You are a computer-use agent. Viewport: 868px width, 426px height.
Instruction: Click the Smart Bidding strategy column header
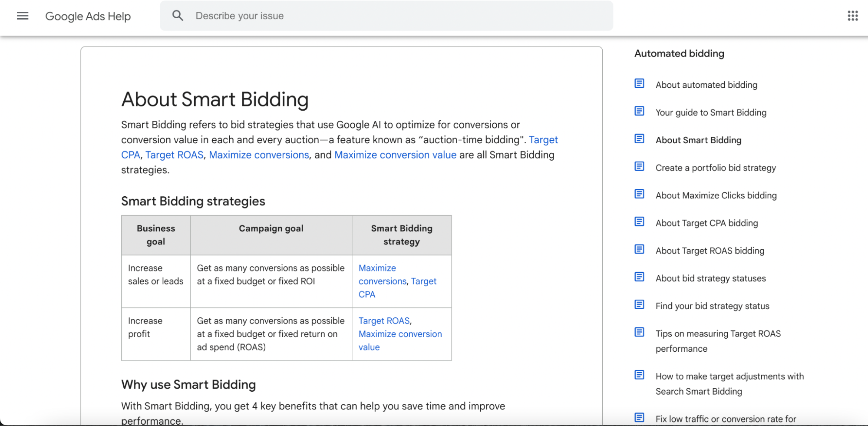402,235
